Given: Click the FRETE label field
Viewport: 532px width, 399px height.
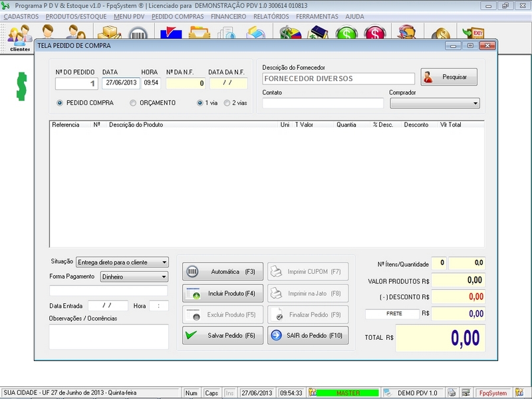Looking at the screenshot, I should point(392,314).
